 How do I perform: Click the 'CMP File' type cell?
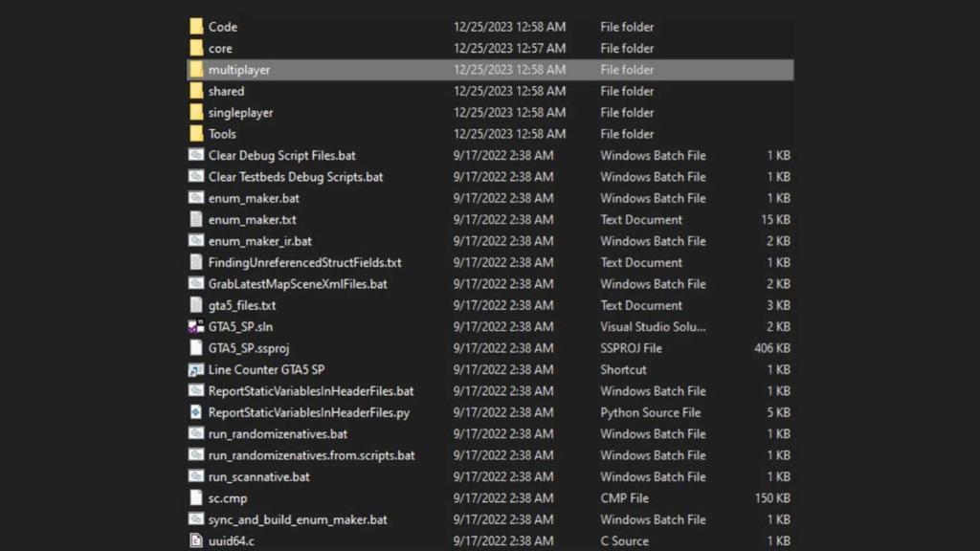(x=624, y=498)
